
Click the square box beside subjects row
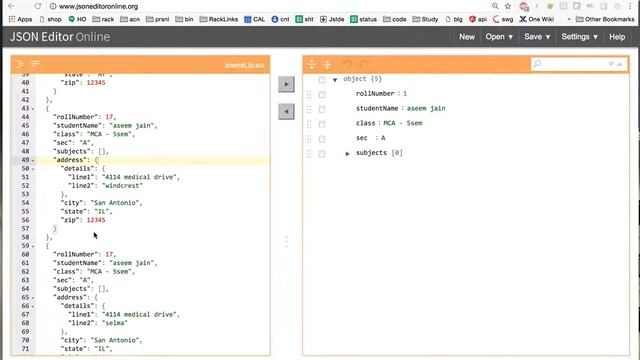tap(322, 153)
